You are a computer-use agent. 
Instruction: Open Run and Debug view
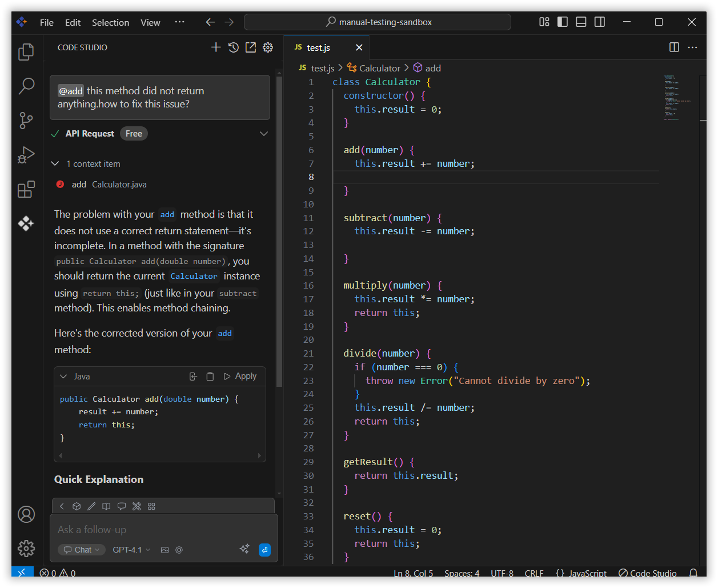(x=26, y=155)
